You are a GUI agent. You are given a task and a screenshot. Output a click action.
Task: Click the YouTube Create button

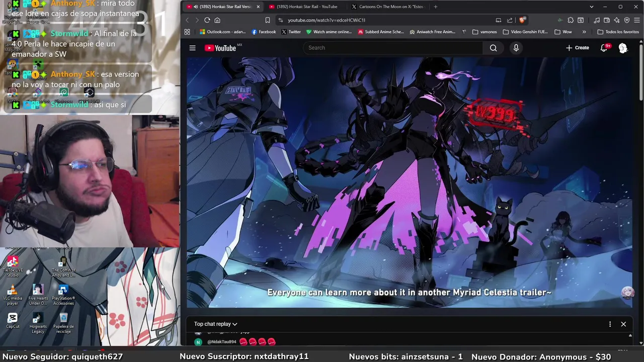577,48
